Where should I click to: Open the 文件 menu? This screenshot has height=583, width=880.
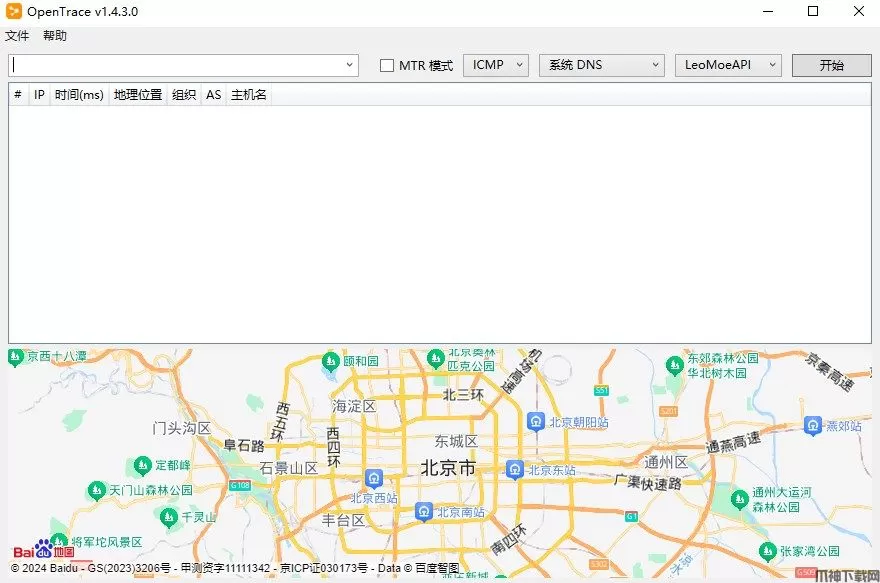pos(17,36)
